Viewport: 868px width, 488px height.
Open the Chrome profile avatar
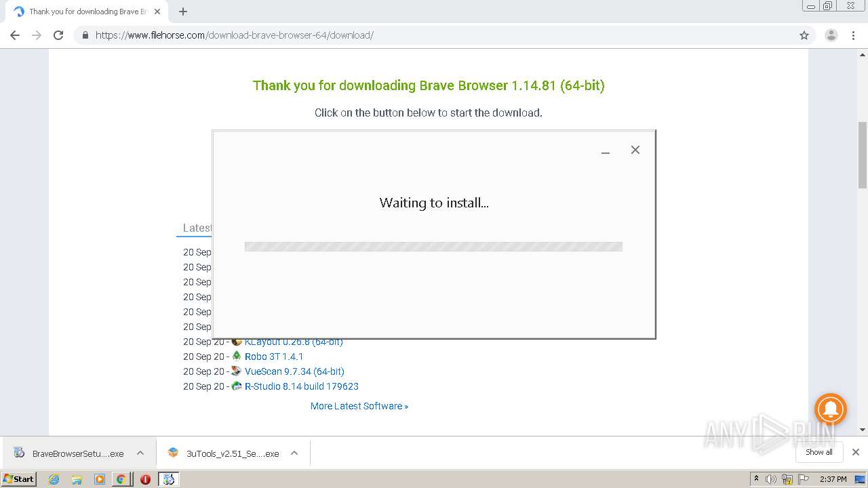point(831,35)
